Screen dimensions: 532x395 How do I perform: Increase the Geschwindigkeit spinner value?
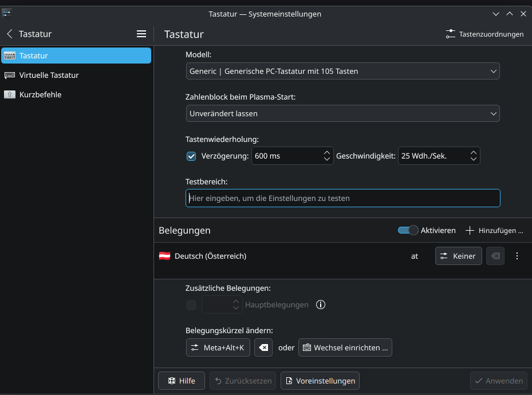(473, 152)
